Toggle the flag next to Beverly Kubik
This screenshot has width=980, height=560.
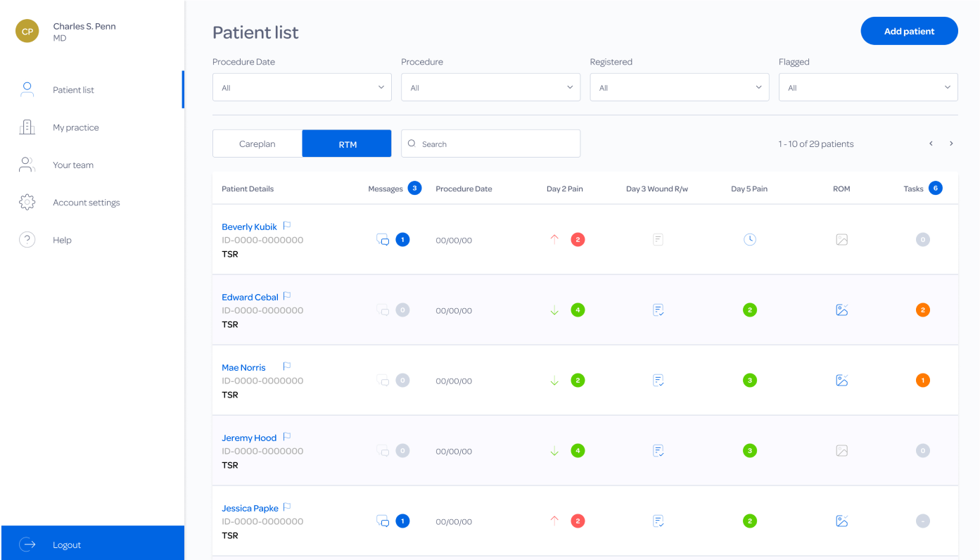(x=287, y=226)
